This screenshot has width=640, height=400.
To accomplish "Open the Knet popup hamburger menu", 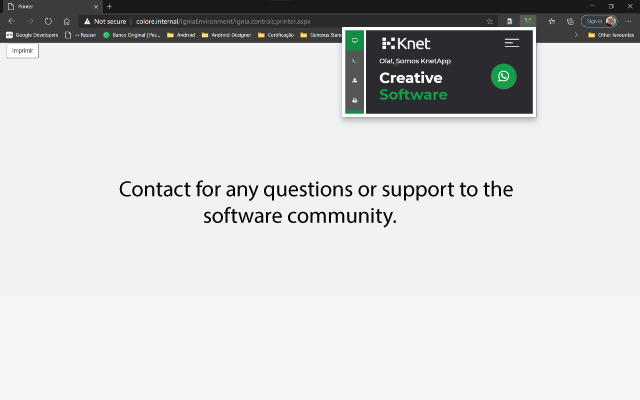I will pos(511,43).
